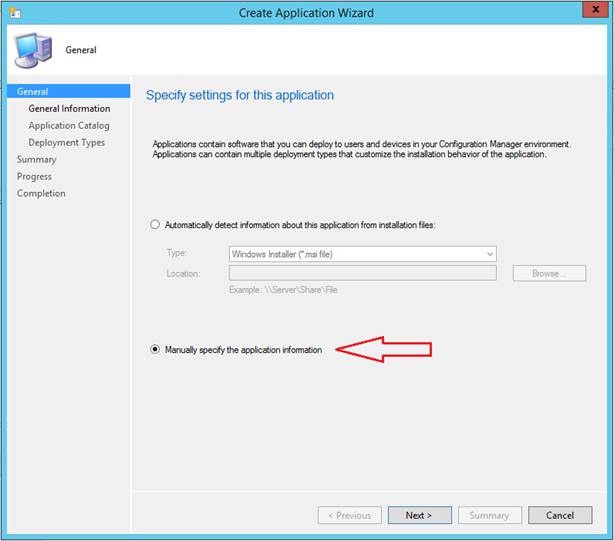
Task: Click the Previous button
Action: tap(350, 515)
